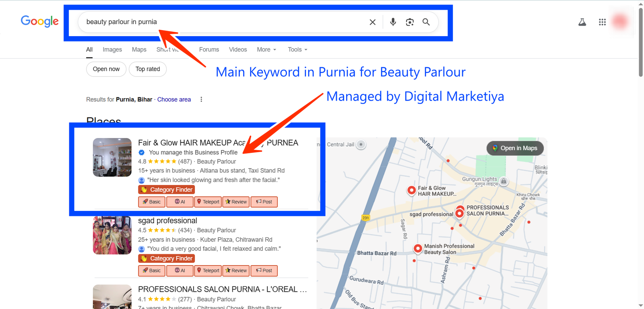
Task: Open the Tools dropdown menu
Action: tap(297, 49)
